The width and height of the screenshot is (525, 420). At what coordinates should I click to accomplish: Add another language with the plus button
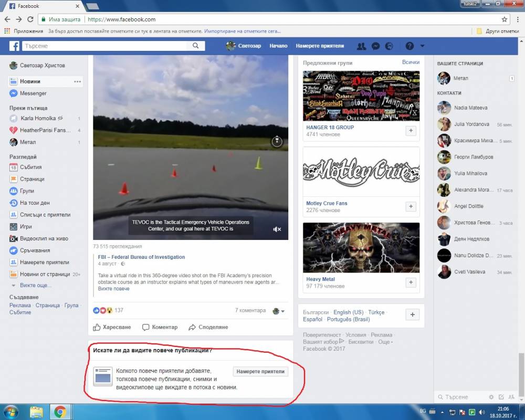tap(413, 314)
